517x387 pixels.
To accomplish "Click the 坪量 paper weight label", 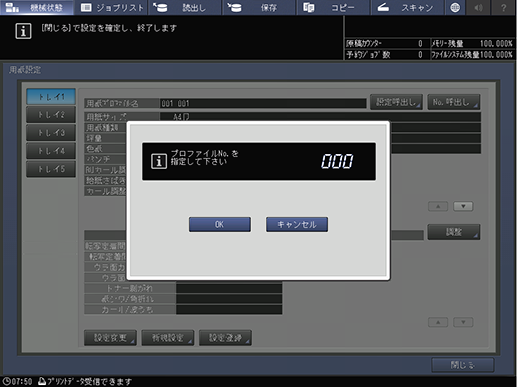I will (x=94, y=138).
